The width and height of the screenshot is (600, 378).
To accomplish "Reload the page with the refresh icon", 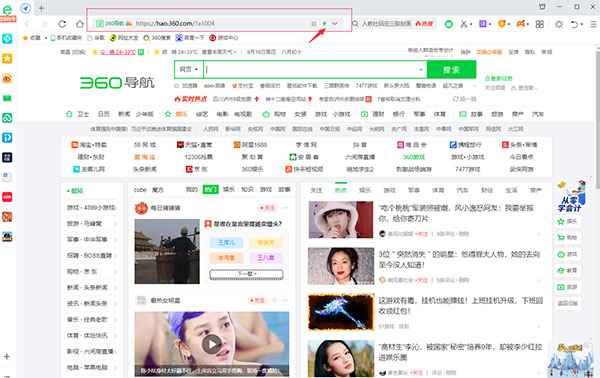I will tap(62, 24).
